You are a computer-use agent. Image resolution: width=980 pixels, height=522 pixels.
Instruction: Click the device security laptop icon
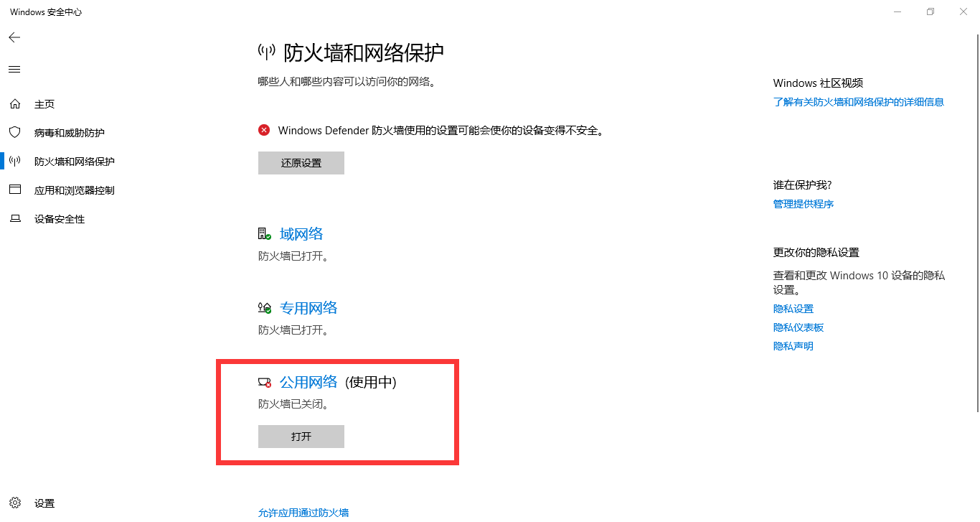click(14, 219)
